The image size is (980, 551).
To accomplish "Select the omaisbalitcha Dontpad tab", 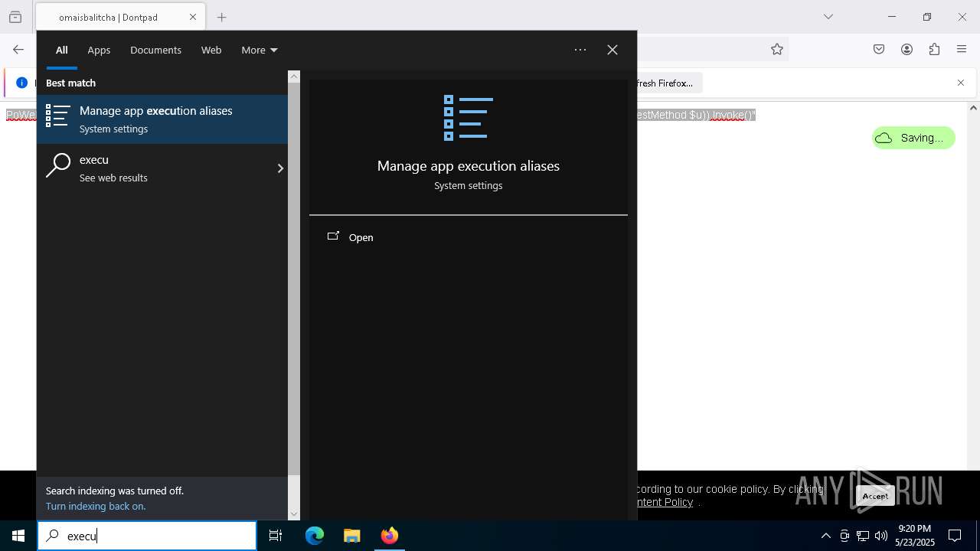I will pos(119,17).
